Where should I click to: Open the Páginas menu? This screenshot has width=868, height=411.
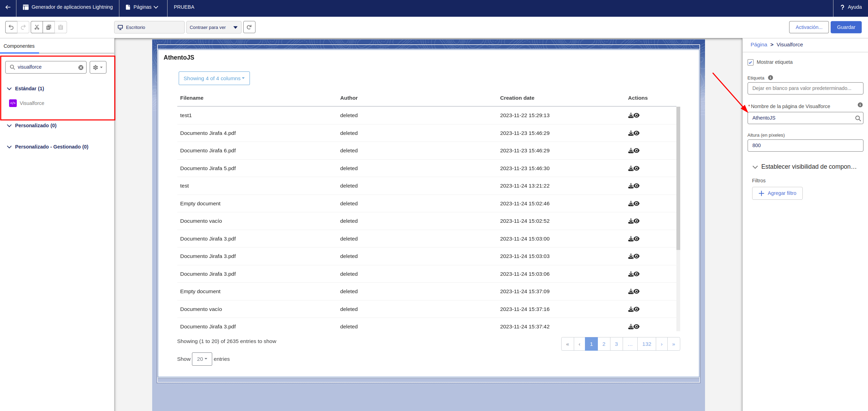(x=143, y=7)
